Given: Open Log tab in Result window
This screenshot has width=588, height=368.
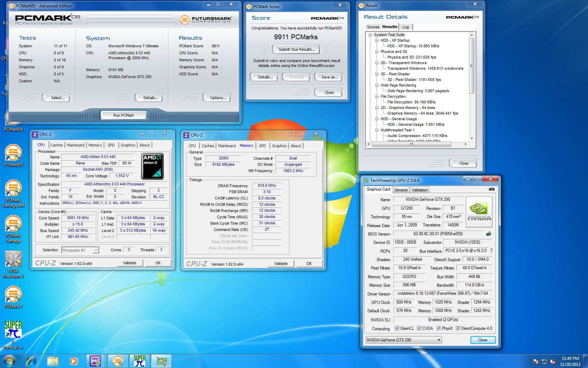Looking at the screenshot, I should pos(405,27).
